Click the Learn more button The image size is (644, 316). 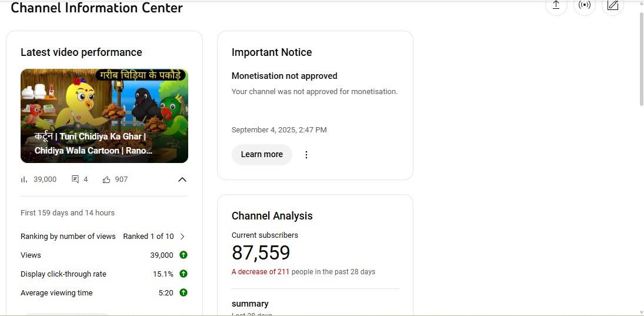coord(262,154)
